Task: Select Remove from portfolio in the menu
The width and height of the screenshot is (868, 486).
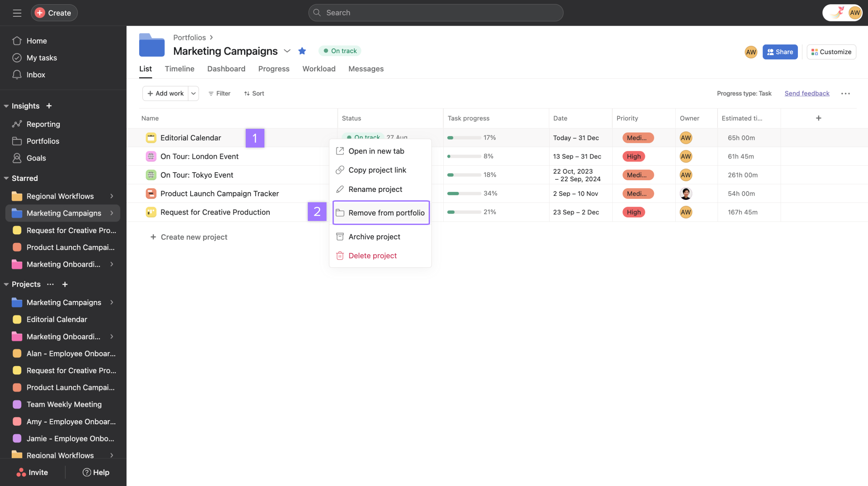Action: pyautogui.click(x=381, y=213)
